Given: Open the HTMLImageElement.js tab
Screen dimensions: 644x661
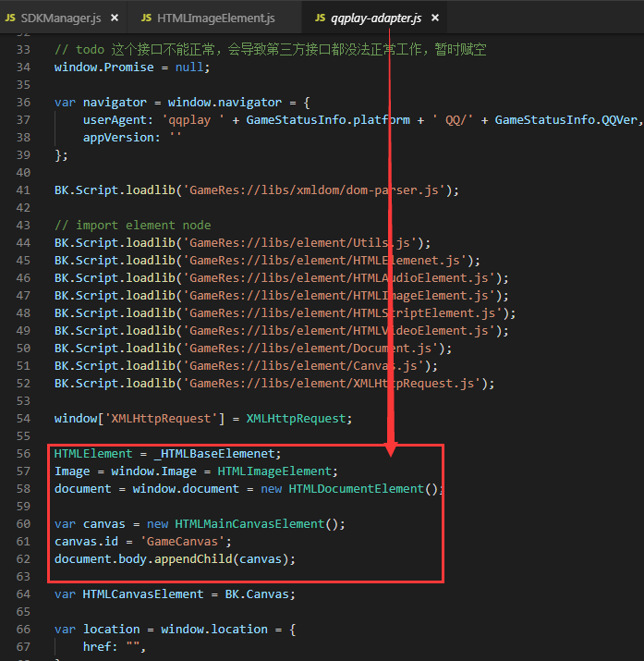Looking at the screenshot, I should click(x=214, y=18).
